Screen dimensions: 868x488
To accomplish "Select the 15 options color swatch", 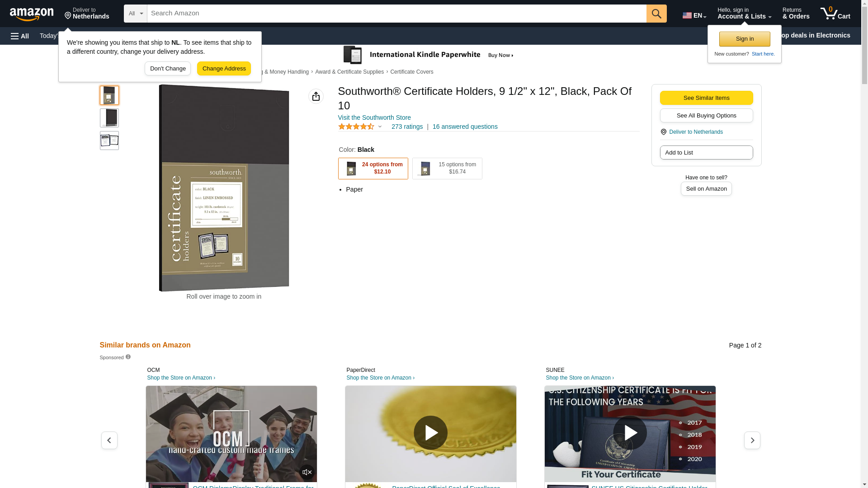I will point(447,169).
